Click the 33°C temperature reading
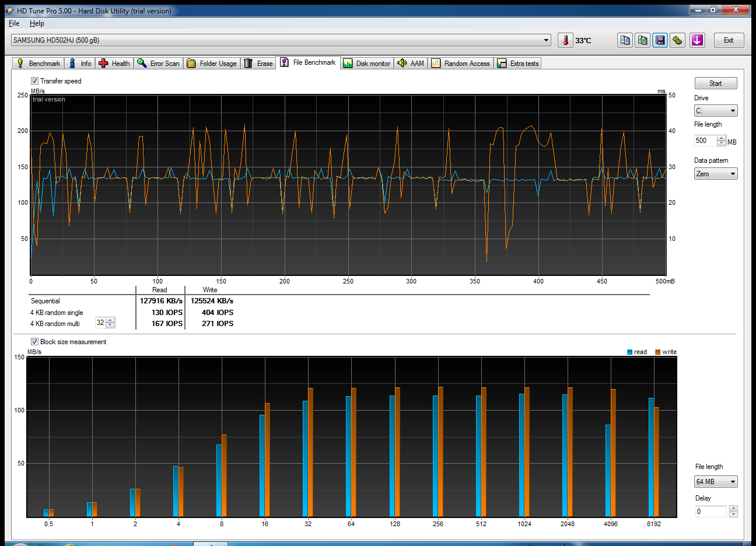This screenshot has width=756, height=546. [x=583, y=41]
